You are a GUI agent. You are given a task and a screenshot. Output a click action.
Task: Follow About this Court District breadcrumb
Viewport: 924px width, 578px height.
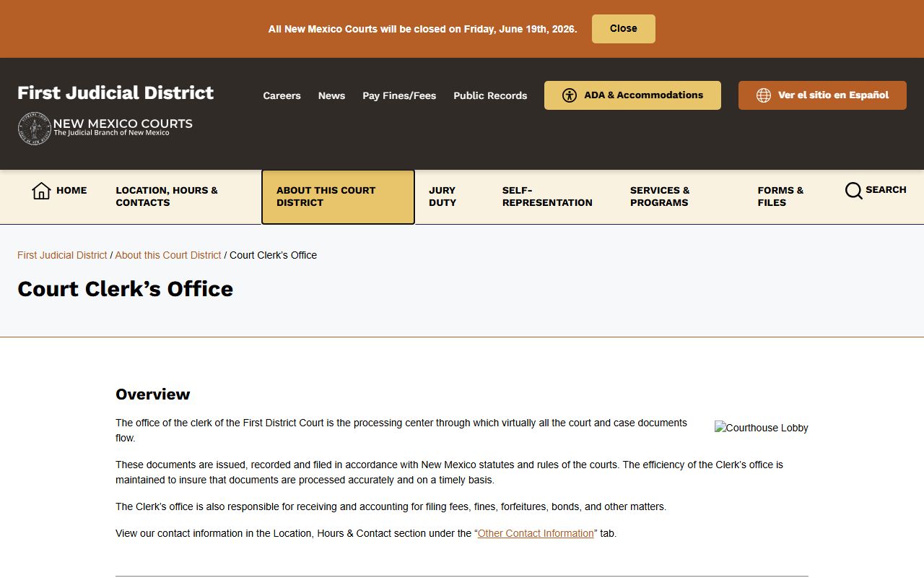pos(168,255)
